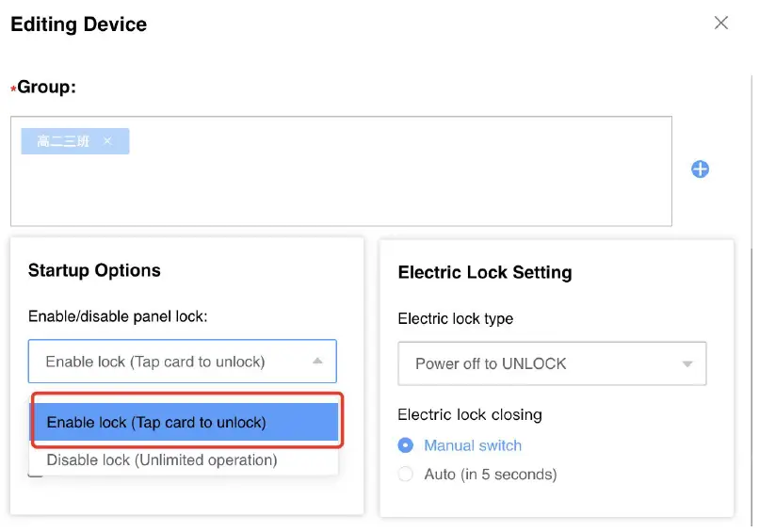Click the Startup Options heading
This screenshot has width=759, height=532.
[94, 270]
